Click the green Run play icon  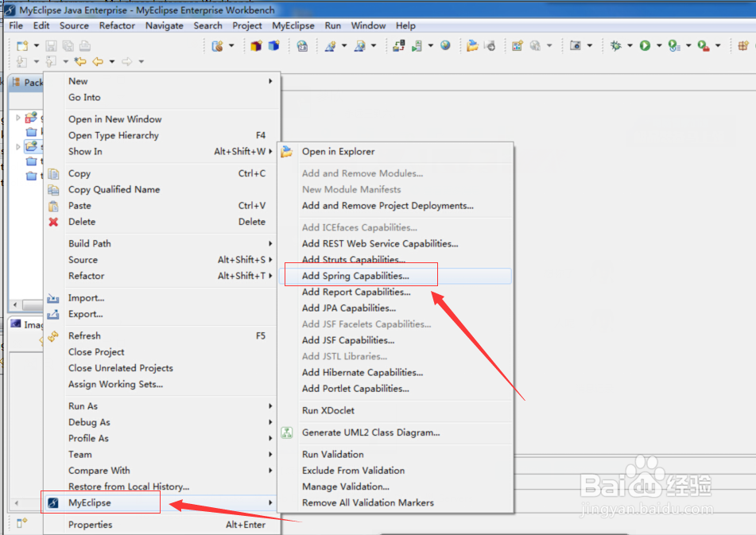(646, 46)
